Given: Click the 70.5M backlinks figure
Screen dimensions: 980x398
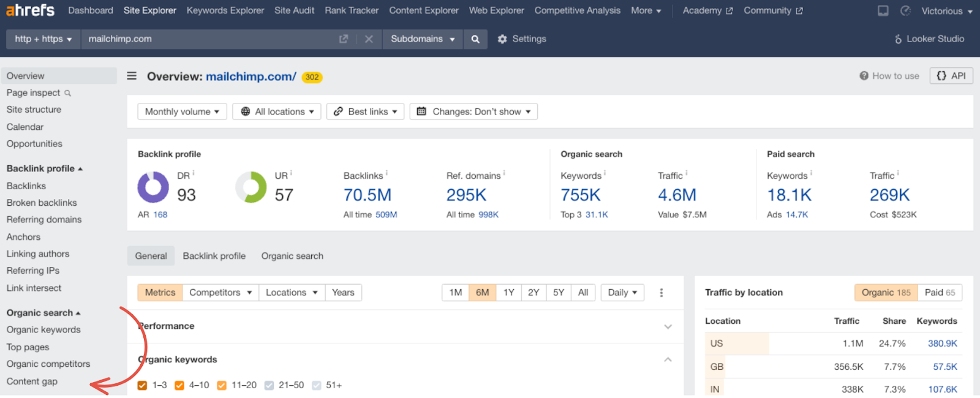Looking at the screenshot, I should 367,195.
